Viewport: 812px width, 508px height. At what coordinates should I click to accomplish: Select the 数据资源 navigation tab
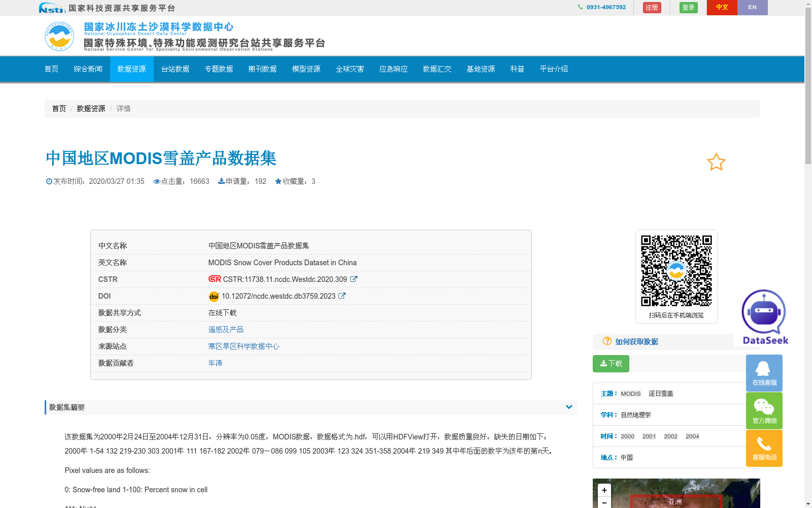coord(131,69)
